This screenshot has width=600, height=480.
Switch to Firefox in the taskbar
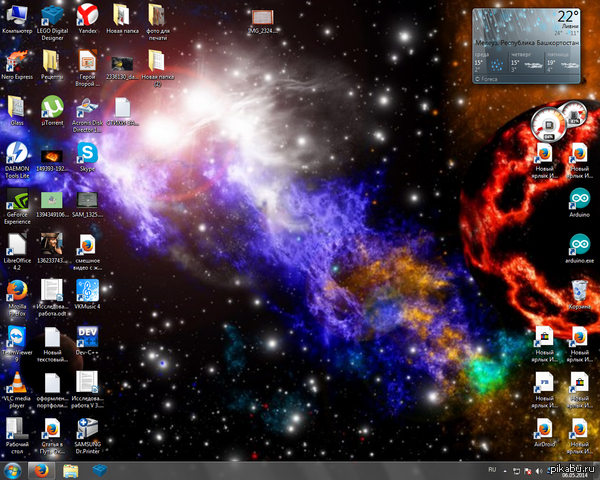[x=42, y=469]
